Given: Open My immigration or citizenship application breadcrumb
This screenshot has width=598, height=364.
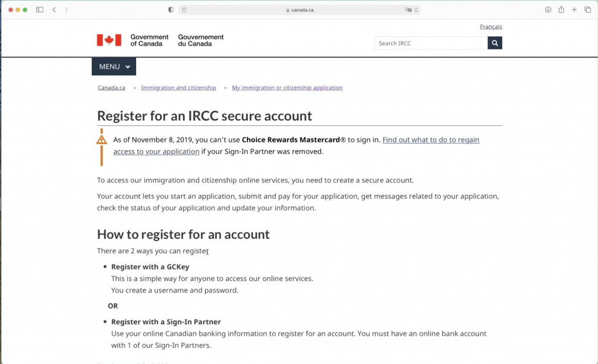Looking at the screenshot, I should point(287,88).
